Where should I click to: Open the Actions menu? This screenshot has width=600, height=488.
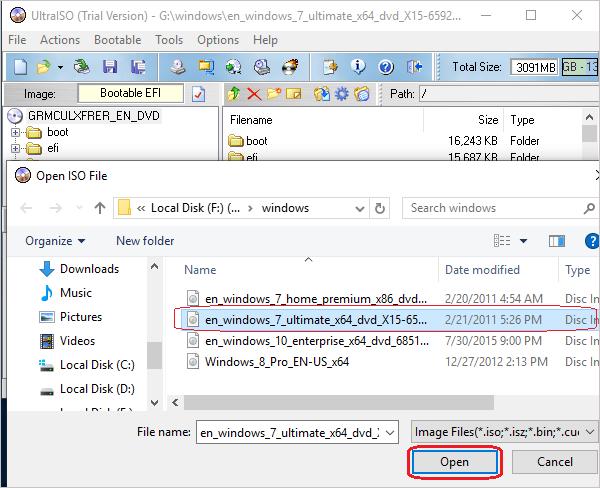click(60, 40)
